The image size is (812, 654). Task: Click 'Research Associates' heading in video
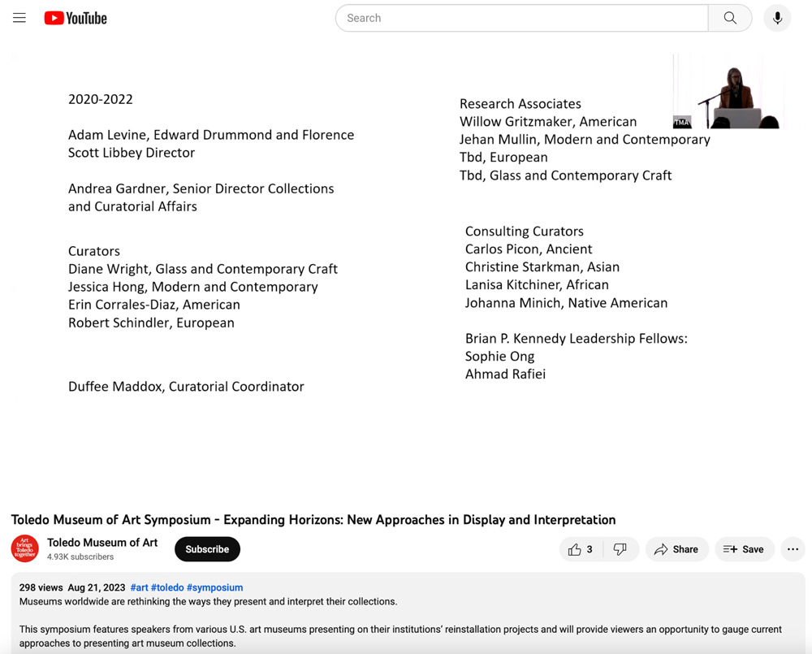(x=520, y=104)
